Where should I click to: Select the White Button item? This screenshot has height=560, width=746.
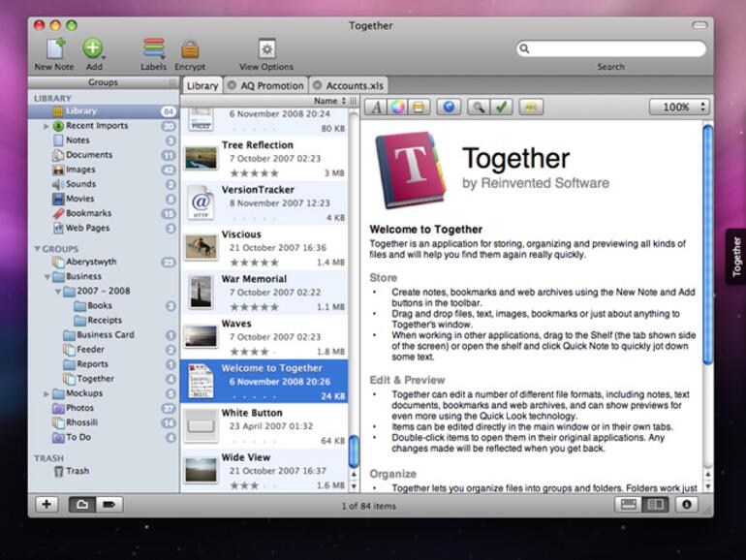(x=264, y=426)
